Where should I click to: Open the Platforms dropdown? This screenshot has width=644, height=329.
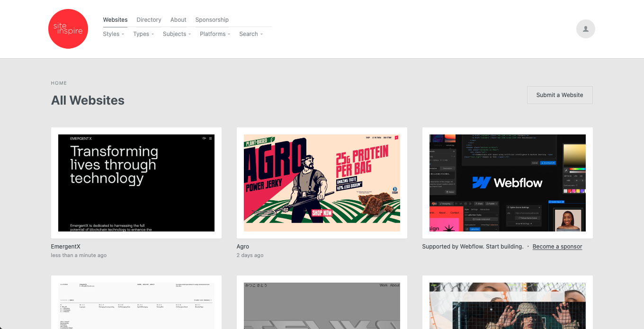[x=215, y=34]
